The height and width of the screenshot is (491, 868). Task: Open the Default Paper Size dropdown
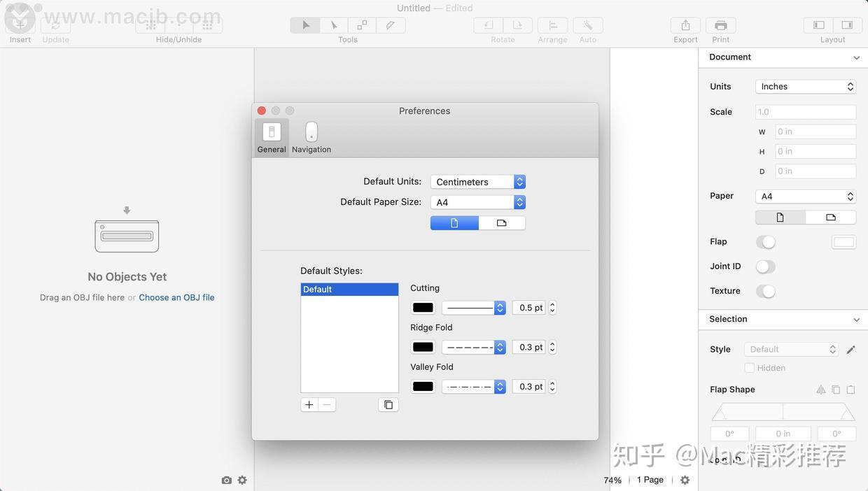(x=478, y=202)
